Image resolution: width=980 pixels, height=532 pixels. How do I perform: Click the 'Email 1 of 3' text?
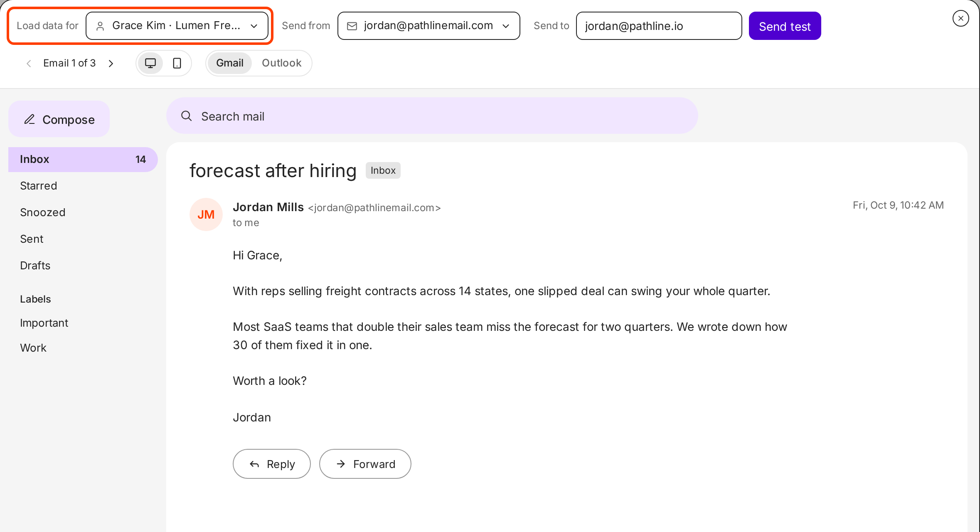tap(69, 63)
